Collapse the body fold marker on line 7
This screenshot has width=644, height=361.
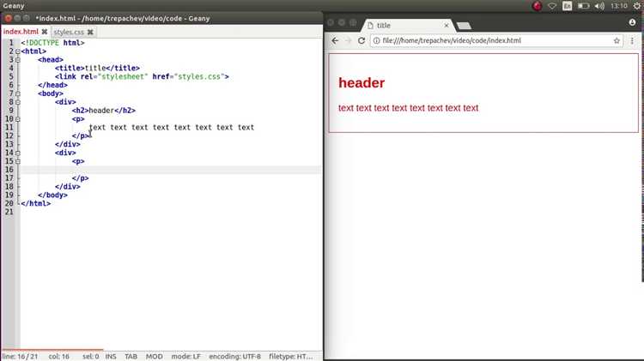coord(17,93)
